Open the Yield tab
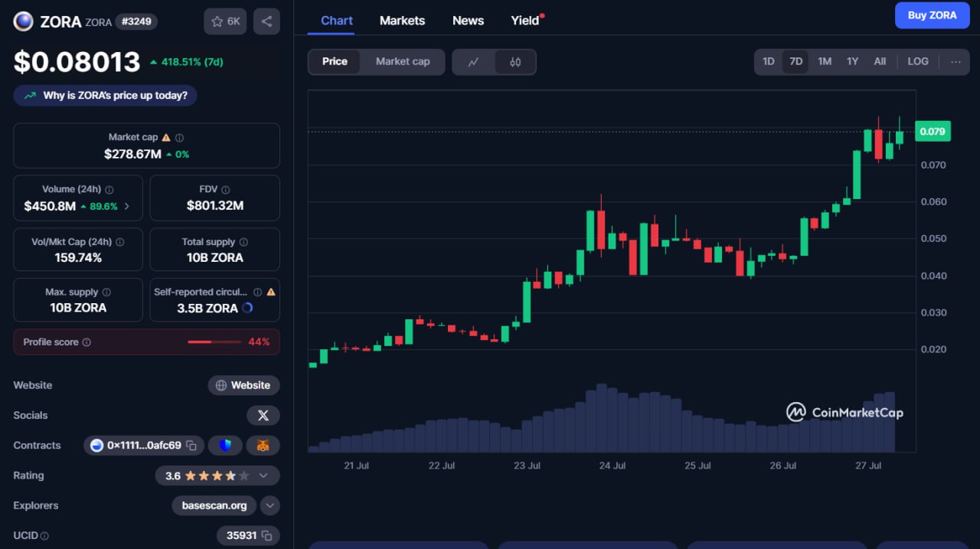Image resolution: width=980 pixels, height=549 pixels. pyautogui.click(x=525, y=21)
